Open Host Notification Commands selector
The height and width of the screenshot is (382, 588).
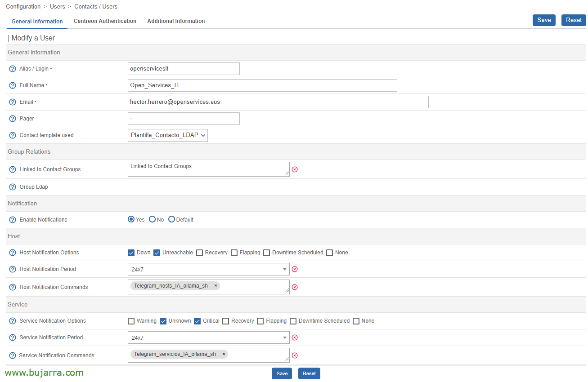click(x=209, y=287)
